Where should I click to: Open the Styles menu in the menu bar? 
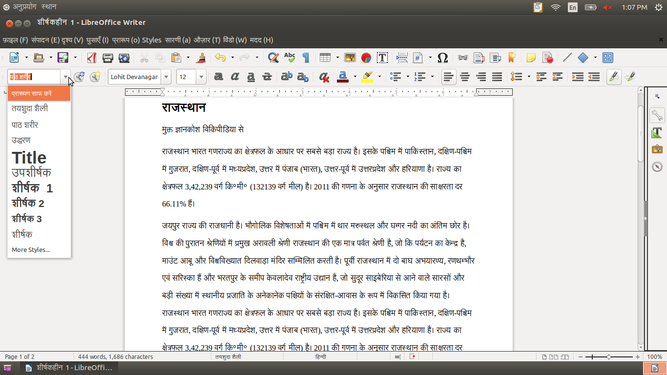coord(151,40)
